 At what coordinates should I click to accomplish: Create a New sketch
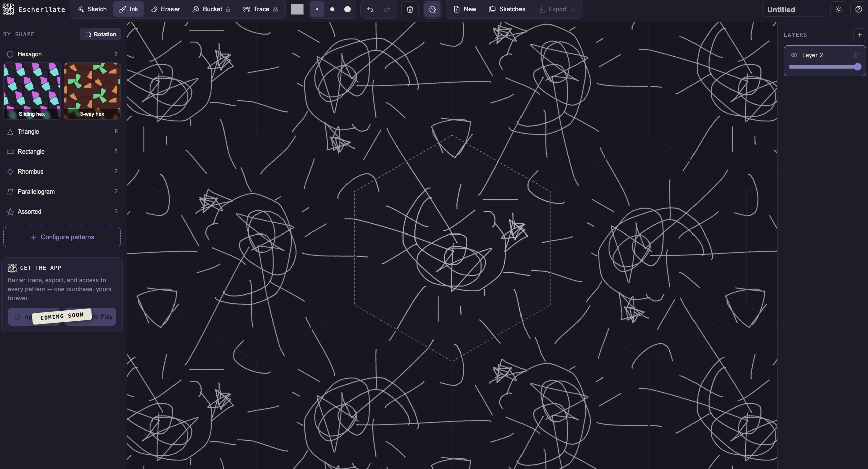[x=465, y=9]
